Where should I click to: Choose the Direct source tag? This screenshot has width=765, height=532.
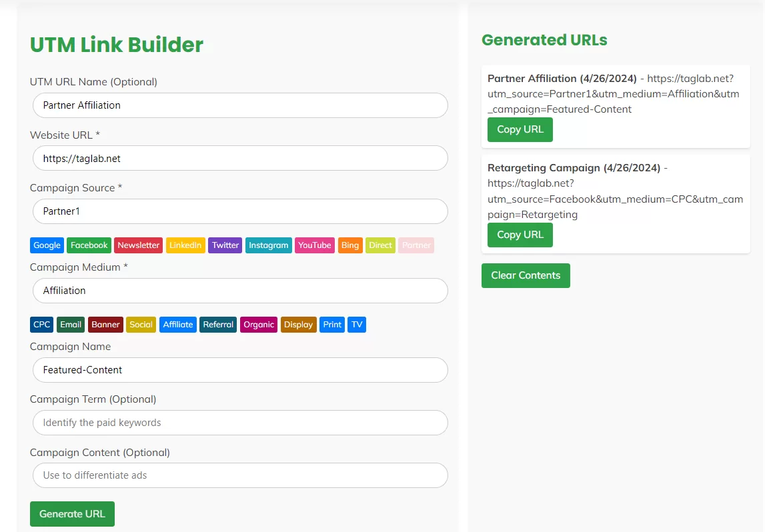coord(381,245)
